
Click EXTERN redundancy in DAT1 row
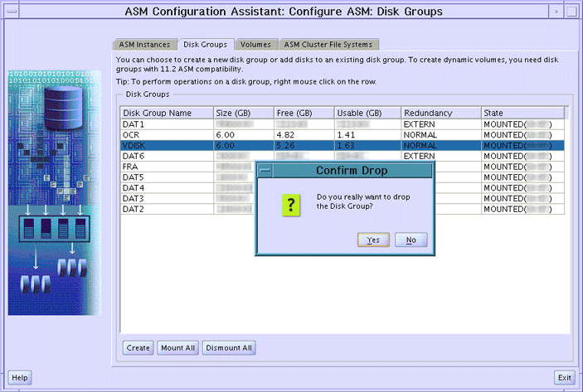click(x=420, y=124)
